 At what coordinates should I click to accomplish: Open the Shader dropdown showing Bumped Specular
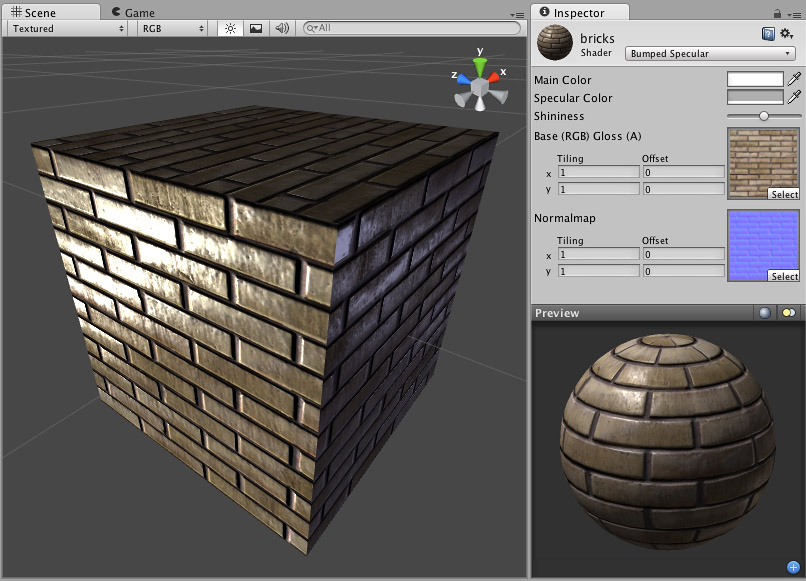(x=709, y=53)
